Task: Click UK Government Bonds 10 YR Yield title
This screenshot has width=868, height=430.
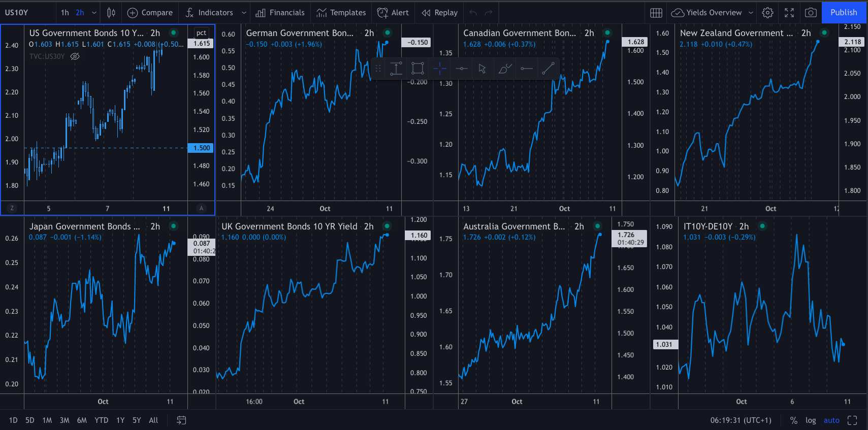Action: click(290, 226)
